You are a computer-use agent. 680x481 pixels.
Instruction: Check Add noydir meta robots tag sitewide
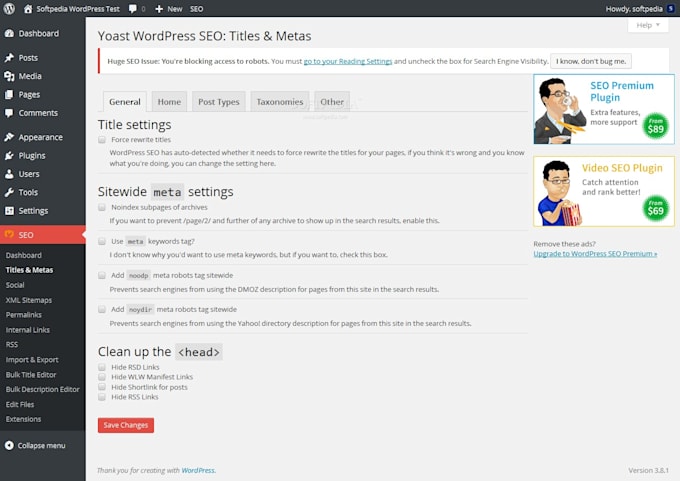pyautogui.click(x=102, y=309)
